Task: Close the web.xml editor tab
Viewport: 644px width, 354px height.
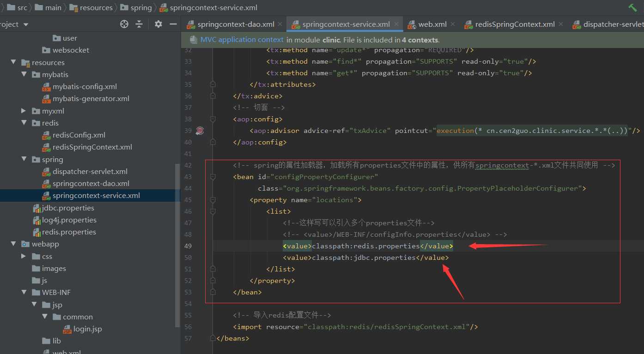Action: (452, 24)
